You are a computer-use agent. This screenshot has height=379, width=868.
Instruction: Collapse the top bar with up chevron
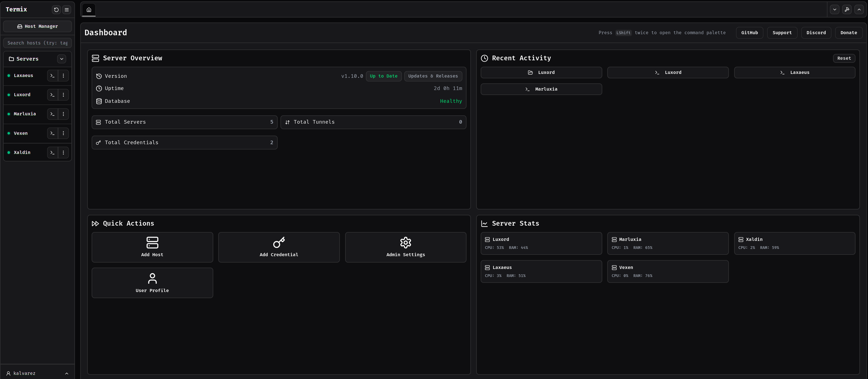point(859,10)
